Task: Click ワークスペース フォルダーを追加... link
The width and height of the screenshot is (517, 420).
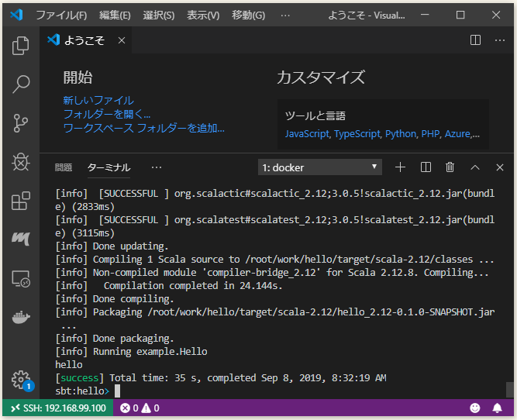Action: point(143,128)
